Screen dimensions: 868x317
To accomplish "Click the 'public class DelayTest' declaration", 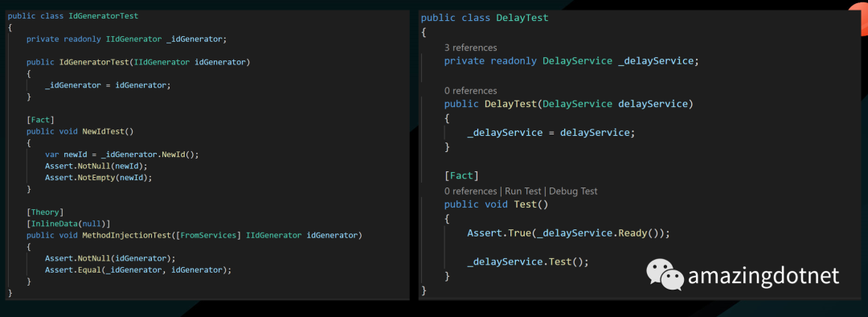I will (485, 18).
